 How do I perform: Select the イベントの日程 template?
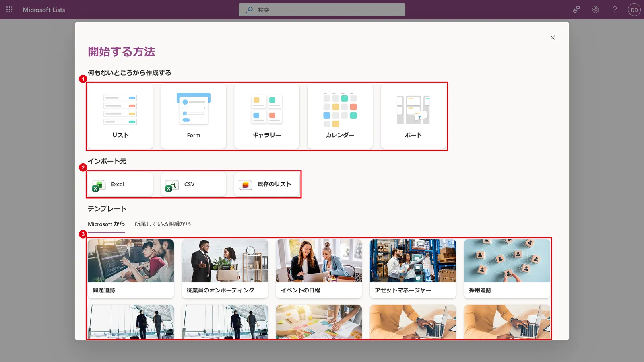pyautogui.click(x=319, y=269)
